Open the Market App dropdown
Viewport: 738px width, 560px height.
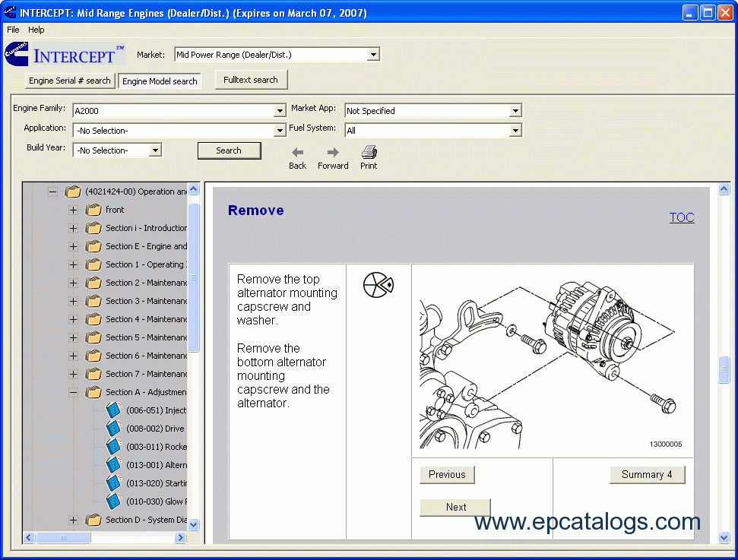click(x=515, y=111)
